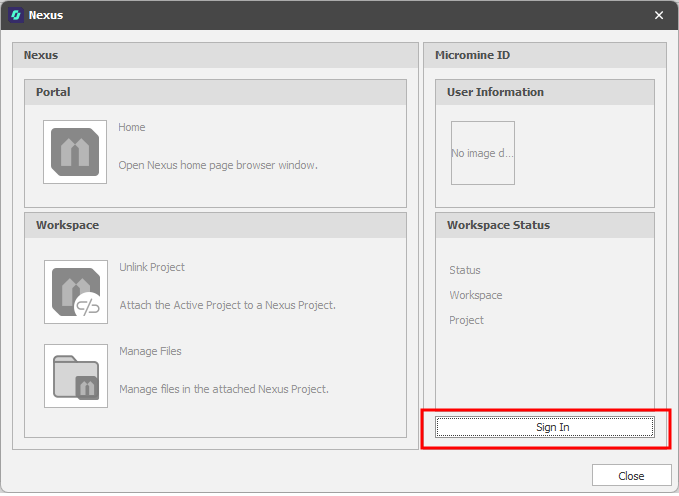Click the Close button at bottom right

pos(631,476)
